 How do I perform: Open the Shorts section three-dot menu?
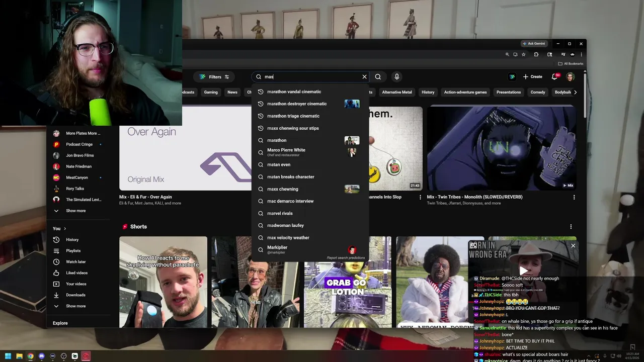pyautogui.click(x=571, y=227)
